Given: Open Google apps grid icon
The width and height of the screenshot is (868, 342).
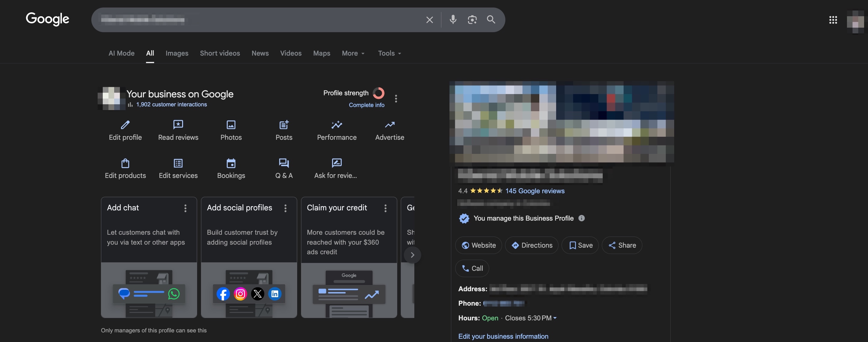Looking at the screenshot, I should pos(833,20).
